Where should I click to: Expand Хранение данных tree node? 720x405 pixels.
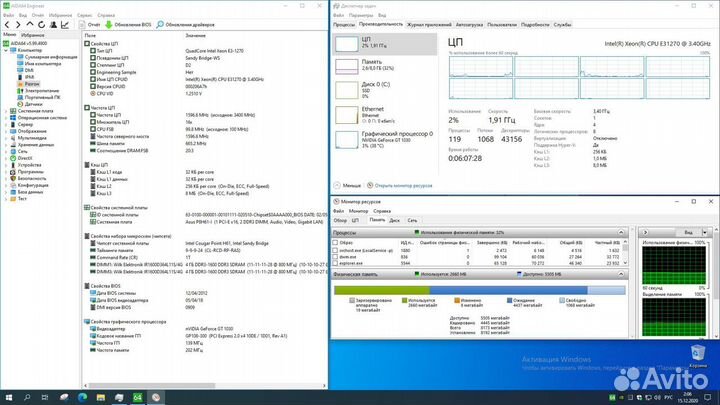coord(6,145)
